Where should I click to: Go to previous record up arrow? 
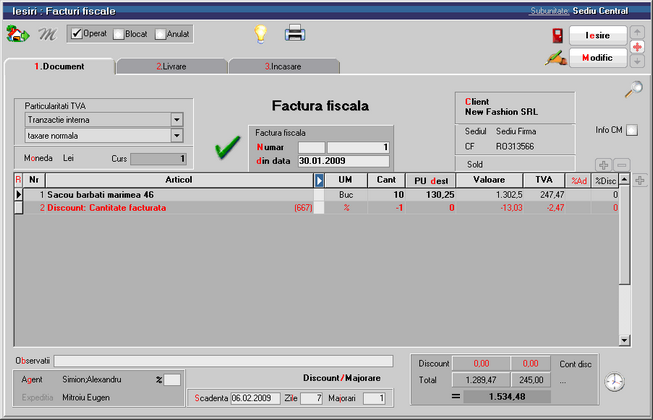point(637,32)
